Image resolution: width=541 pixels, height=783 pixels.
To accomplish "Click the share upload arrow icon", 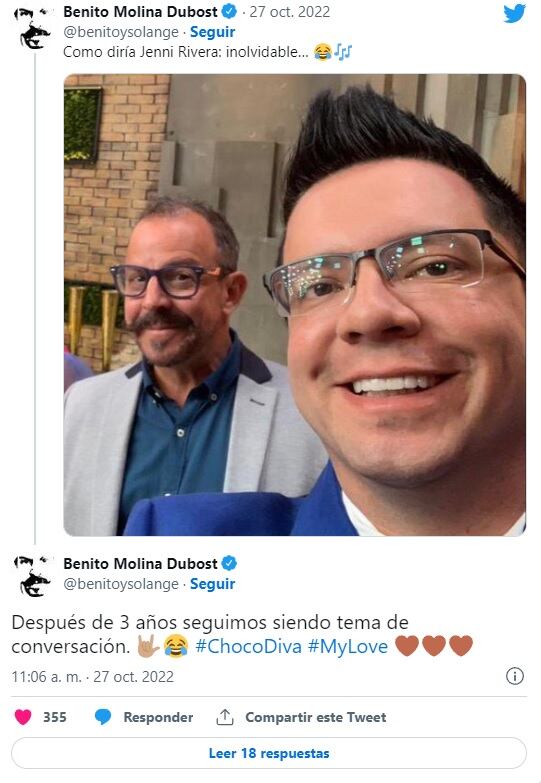I will pyautogui.click(x=225, y=717).
